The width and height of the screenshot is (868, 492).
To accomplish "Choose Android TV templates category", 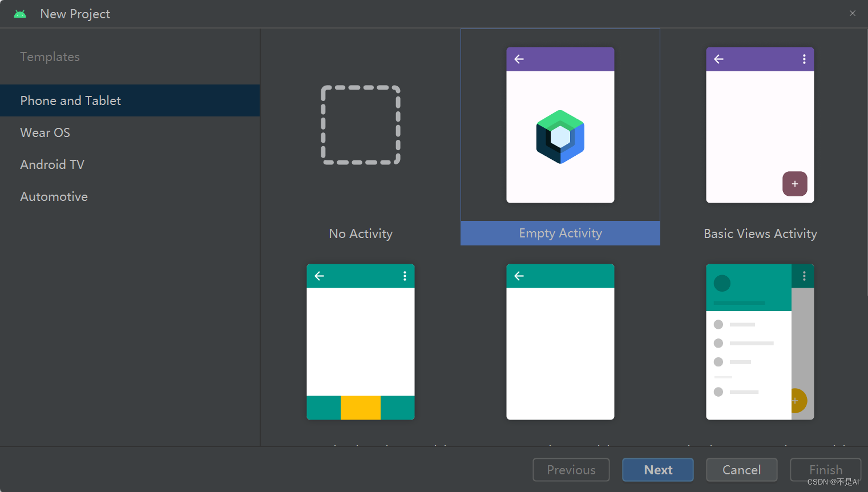I will (x=130, y=164).
